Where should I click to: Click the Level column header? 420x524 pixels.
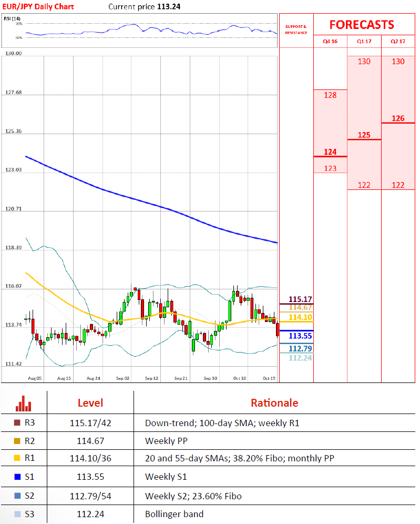point(90,403)
